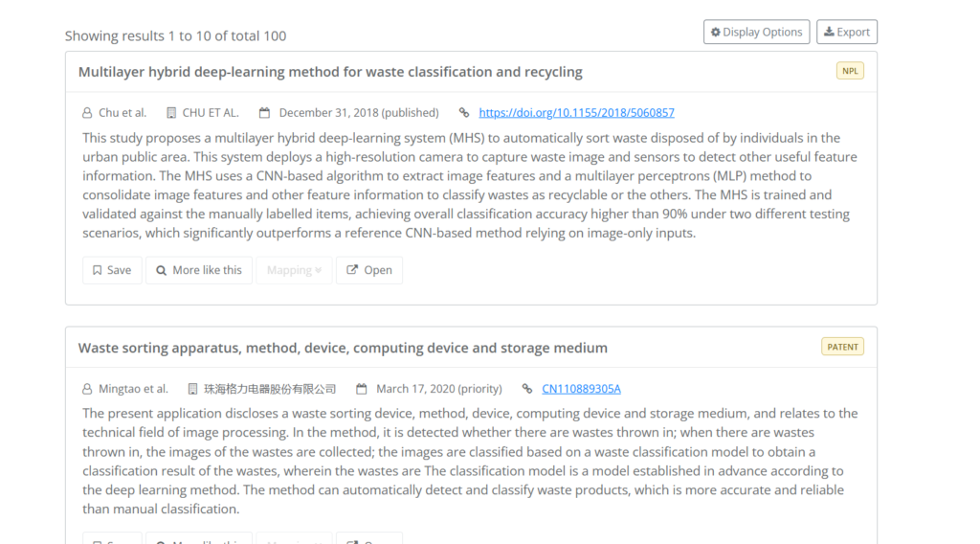Click the Mapping chevron arrow
The image size is (980, 544).
pos(318,270)
